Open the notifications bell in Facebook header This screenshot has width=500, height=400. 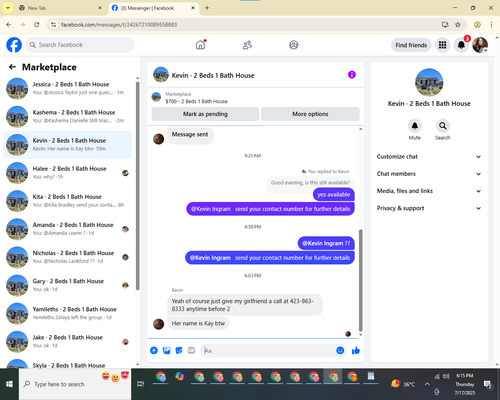tap(461, 45)
